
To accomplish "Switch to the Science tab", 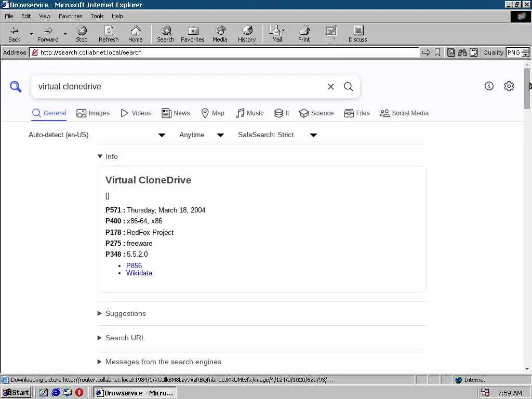I will (x=316, y=113).
